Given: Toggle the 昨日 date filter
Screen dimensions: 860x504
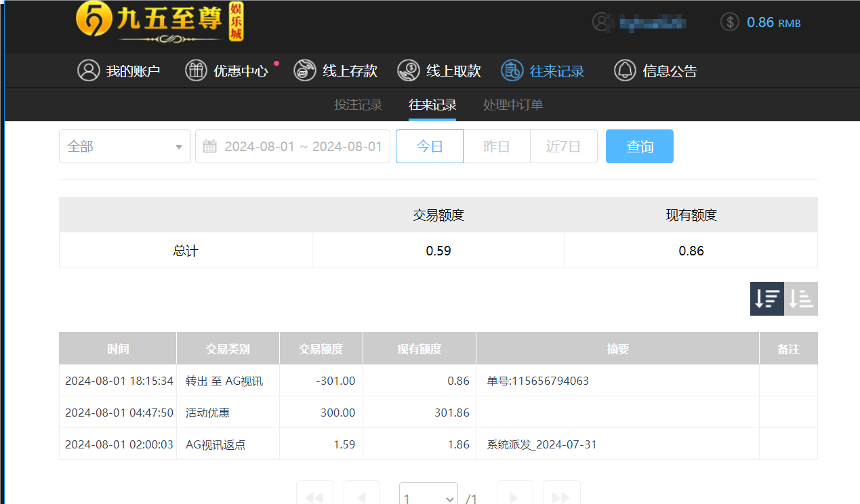Looking at the screenshot, I should [x=496, y=146].
